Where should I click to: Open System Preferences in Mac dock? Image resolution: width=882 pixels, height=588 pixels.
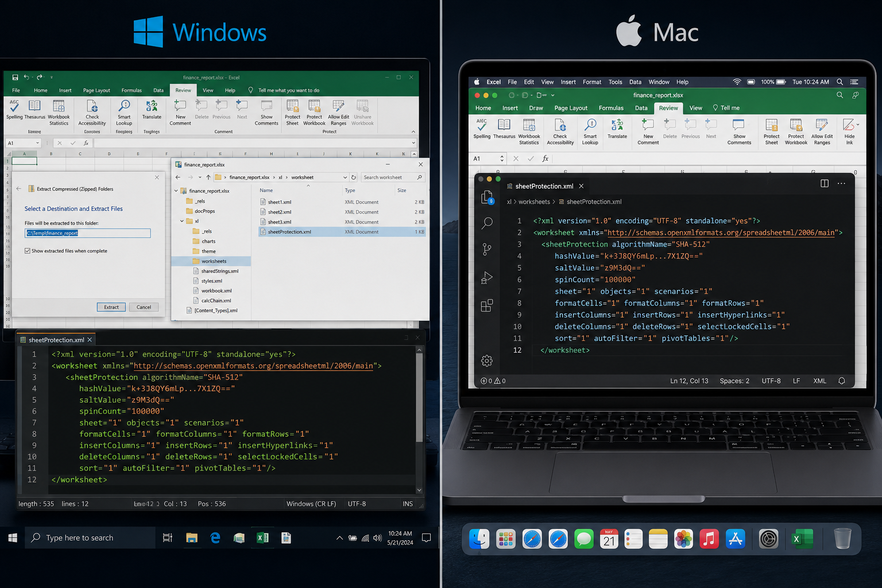(768, 539)
